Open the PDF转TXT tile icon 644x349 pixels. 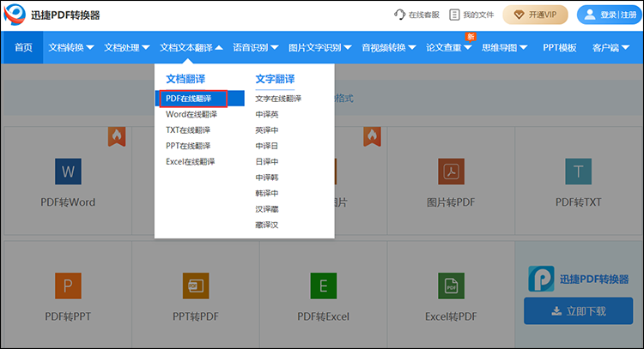click(x=578, y=171)
